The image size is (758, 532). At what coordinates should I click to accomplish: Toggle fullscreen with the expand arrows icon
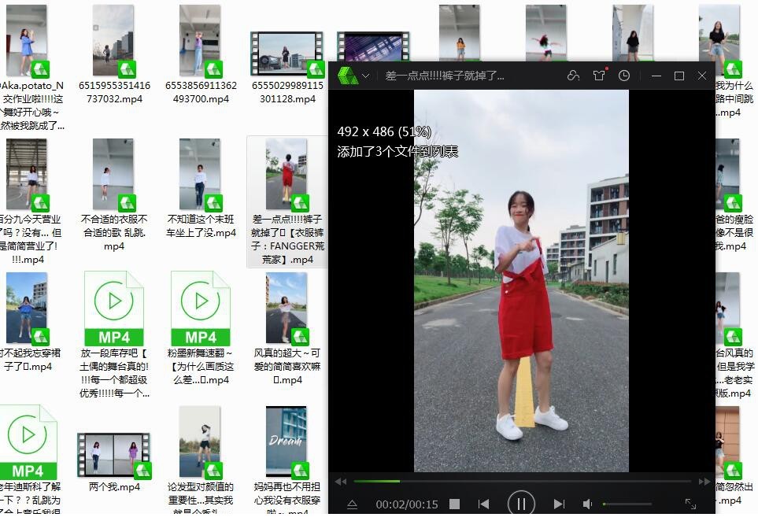(x=691, y=504)
